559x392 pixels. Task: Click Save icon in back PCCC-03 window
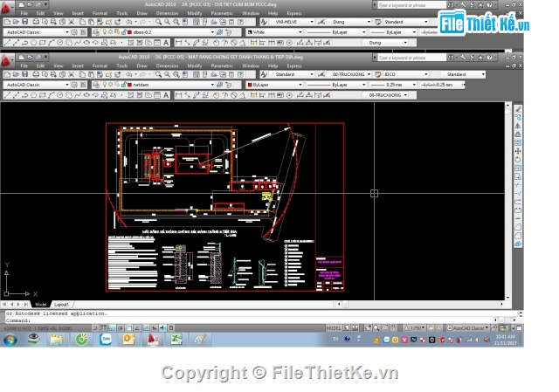[24, 22]
